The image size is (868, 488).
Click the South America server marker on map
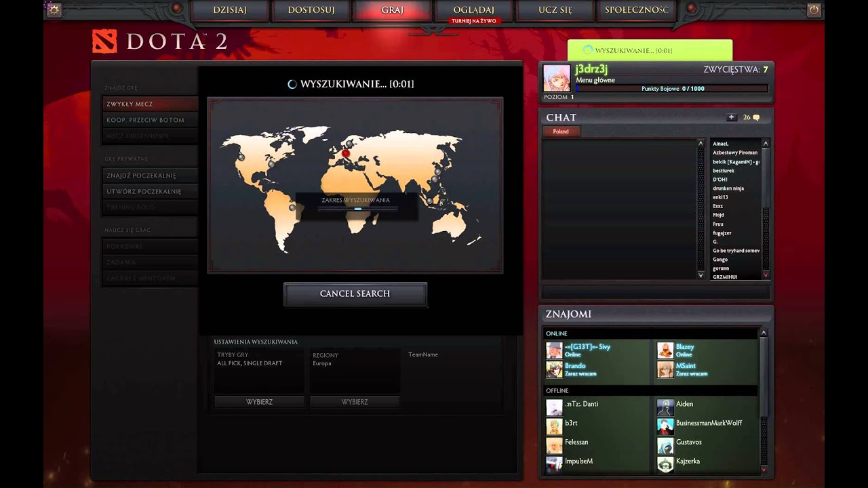coord(292,208)
